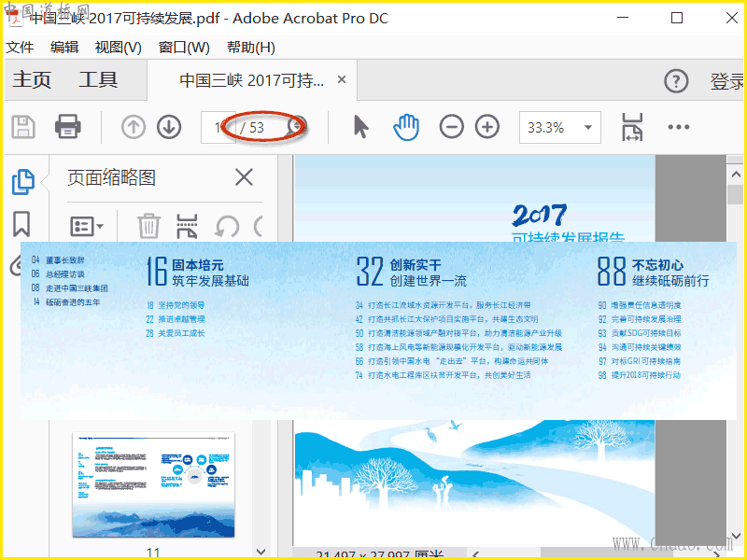Screen dimensions: 747x560
Task: Activate the selection arrow tool
Action: point(361,127)
